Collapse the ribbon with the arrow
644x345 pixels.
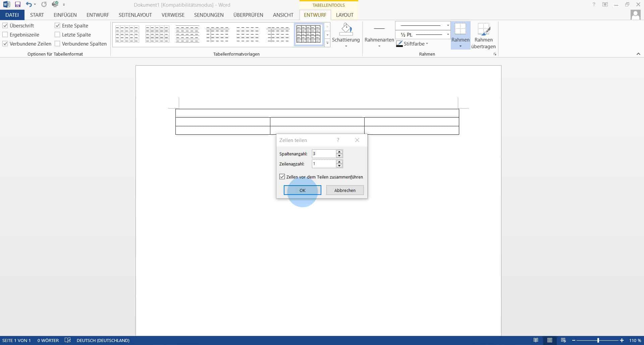tap(638, 54)
